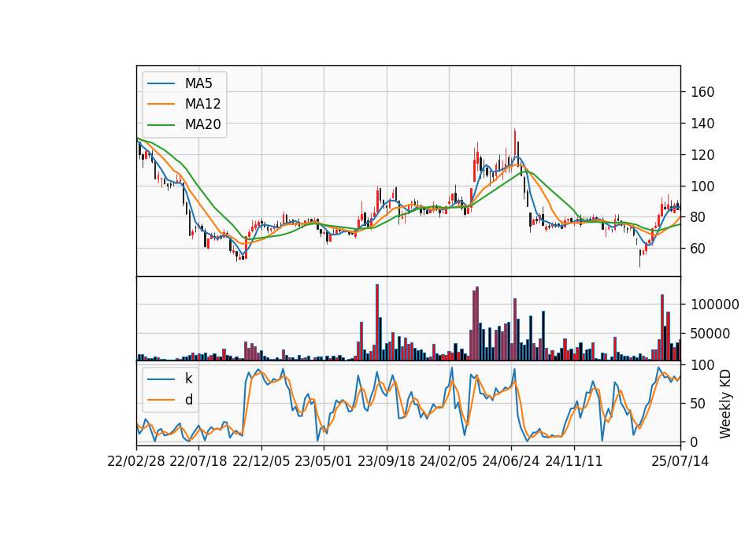
Task: Click the 24/02/05 date tick label
Action: tap(448, 461)
